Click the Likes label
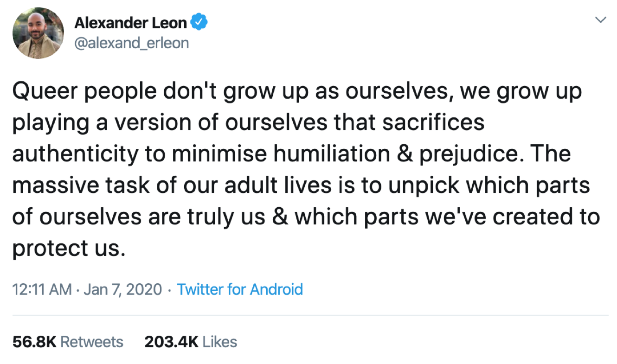617x364 pixels. 220,342
